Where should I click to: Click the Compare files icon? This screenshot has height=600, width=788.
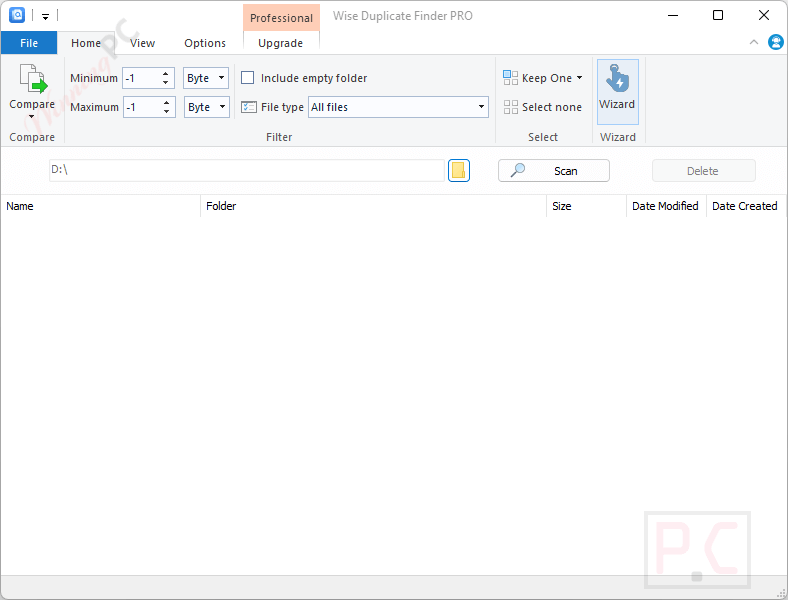[x=33, y=79]
